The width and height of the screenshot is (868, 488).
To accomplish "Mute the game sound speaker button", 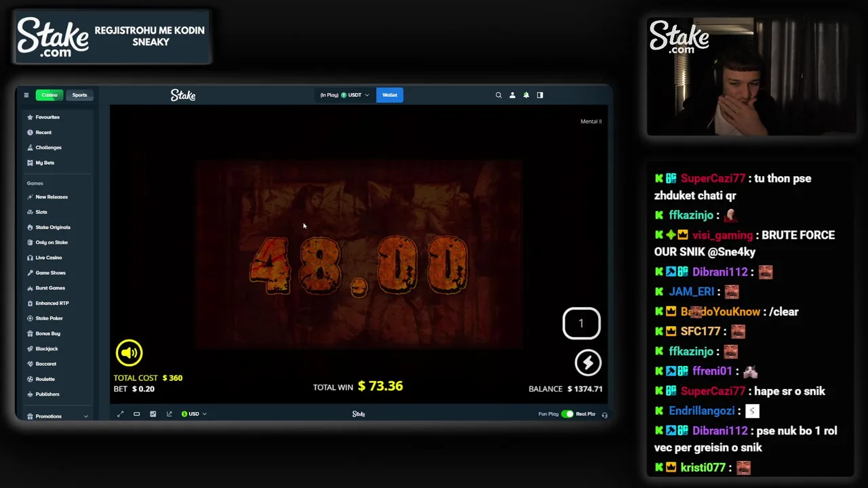I will click(129, 352).
